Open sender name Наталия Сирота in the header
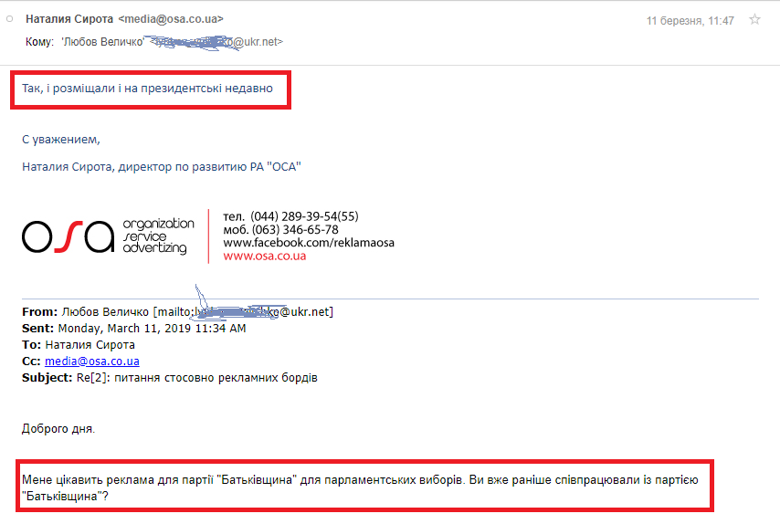The width and height of the screenshot is (780, 524). pos(69,19)
